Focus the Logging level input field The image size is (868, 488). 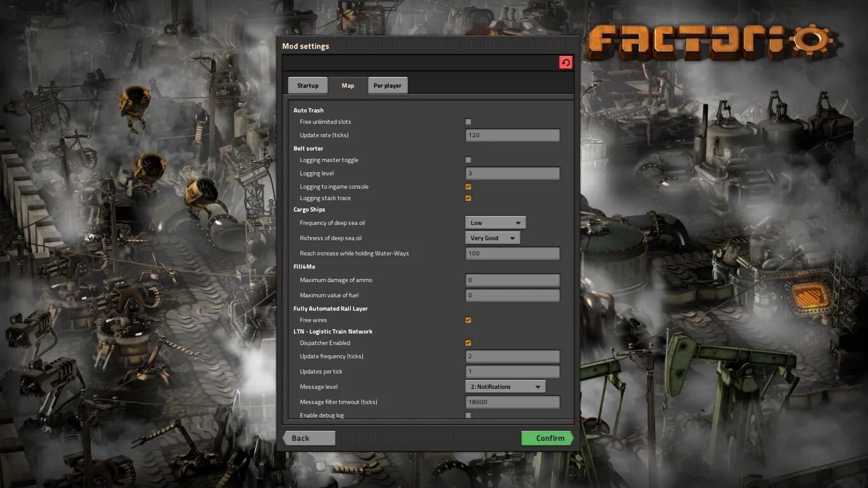tap(512, 173)
